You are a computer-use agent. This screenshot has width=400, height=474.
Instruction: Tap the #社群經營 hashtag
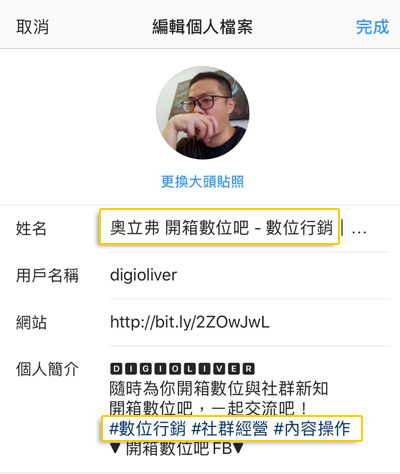click(x=230, y=428)
